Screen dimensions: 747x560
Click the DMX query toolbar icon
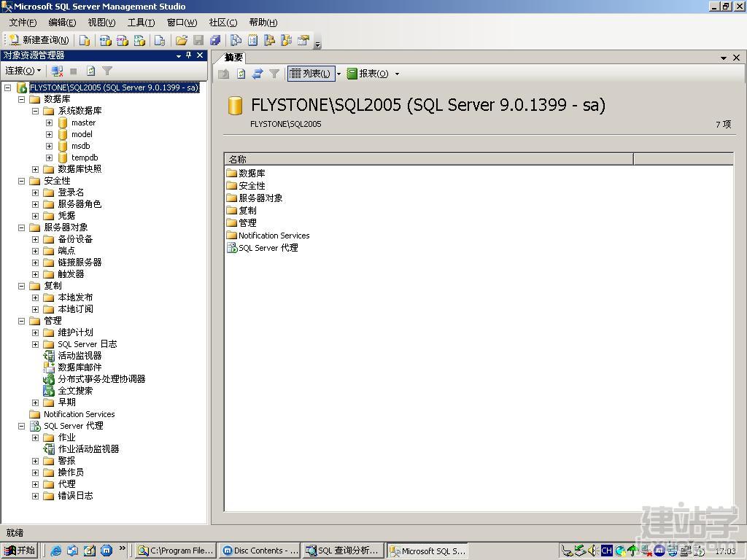(x=123, y=41)
